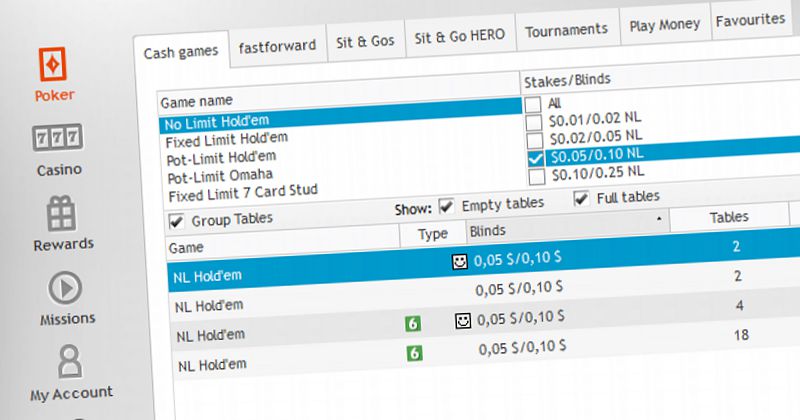Uncheck the $0.05/0.10 NL stakes checkbox

point(535,158)
